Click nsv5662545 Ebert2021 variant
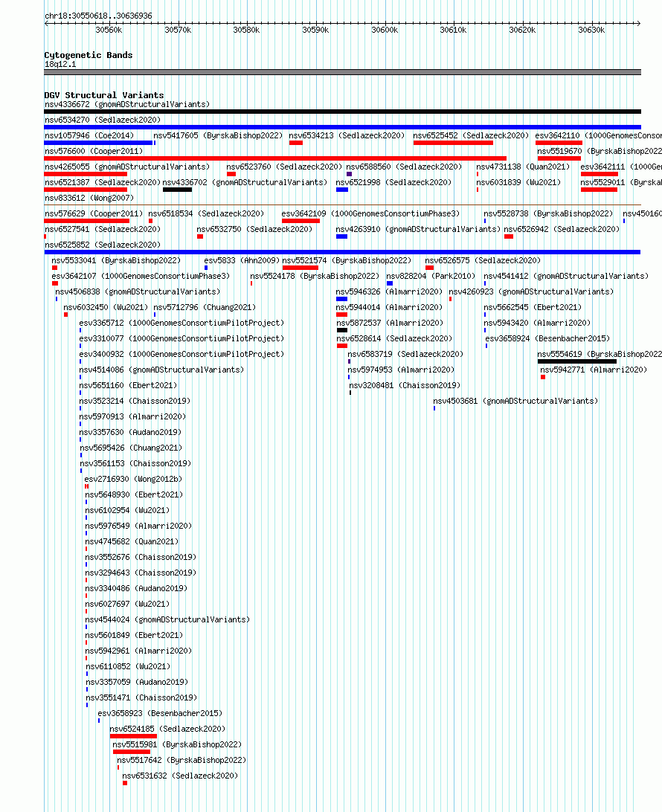Screen dimensions: 662x812 click(x=533, y=306)
